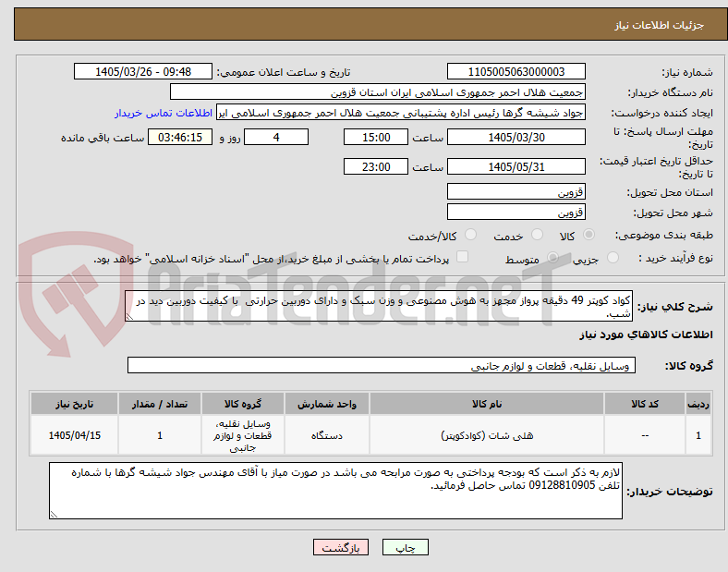Click goods group field وسایل نقلیه
The height and width of the screenshot is (572, 728).
click(382, 365)
